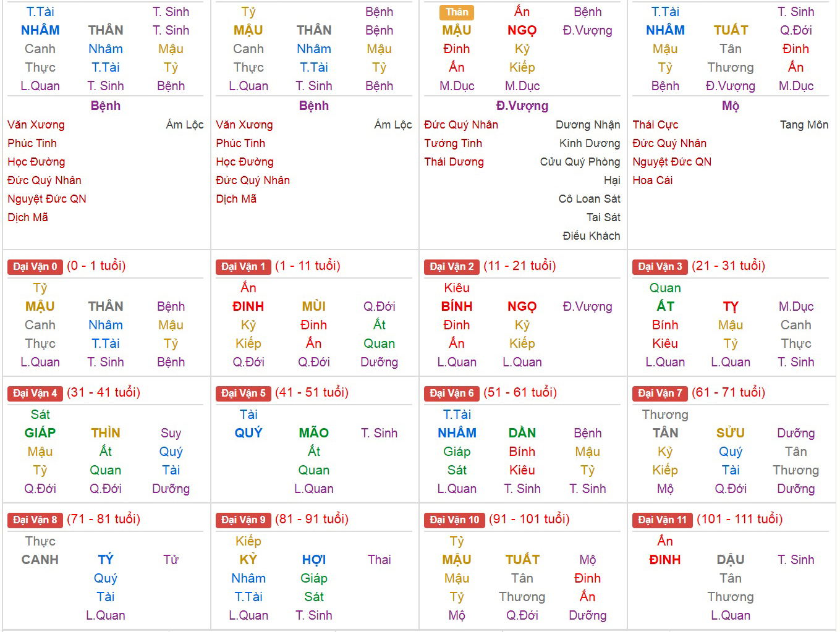Select the Đại Vận 0 badge
Screen dimensions: 840x632
[35, 267]
